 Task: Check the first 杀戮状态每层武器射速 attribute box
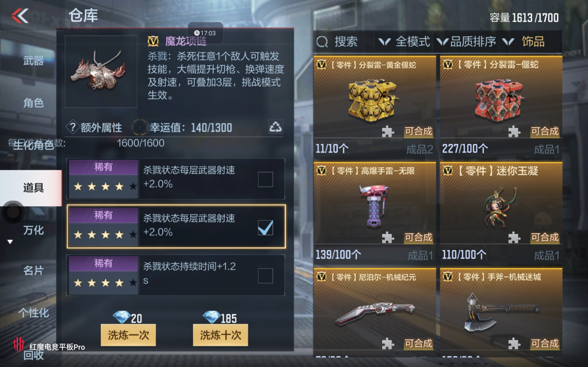(x=265, y=179)
